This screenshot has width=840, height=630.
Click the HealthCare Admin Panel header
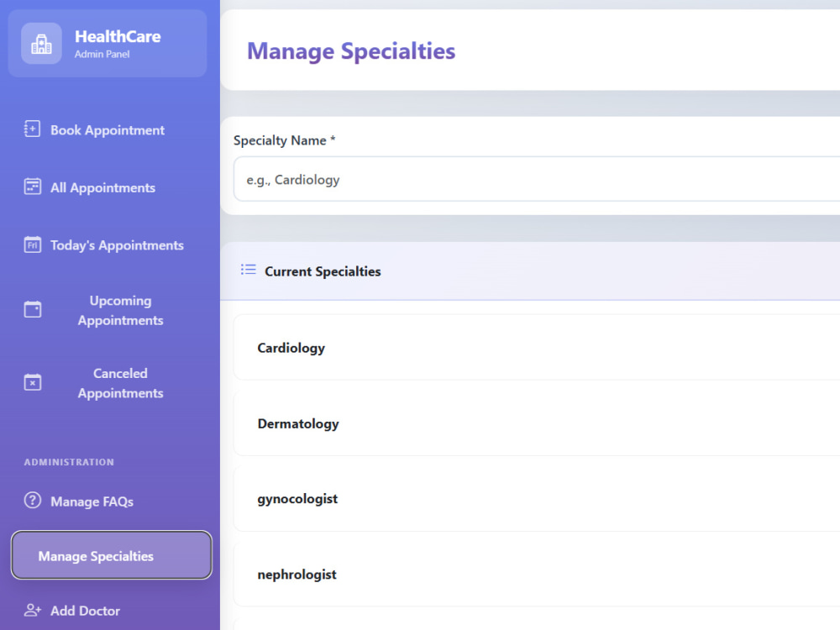click(x=108, y=44)
